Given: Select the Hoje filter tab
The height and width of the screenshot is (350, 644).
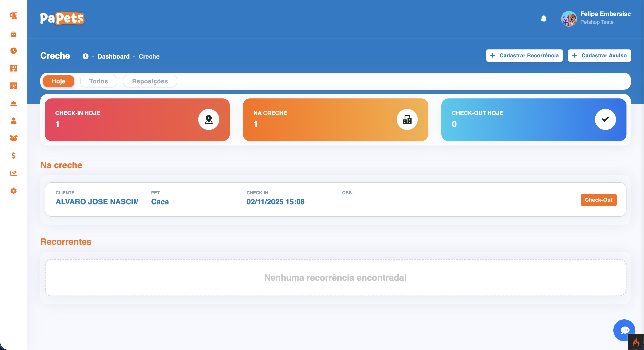Looking at the screenshot, I should click(x=58, y=81).
